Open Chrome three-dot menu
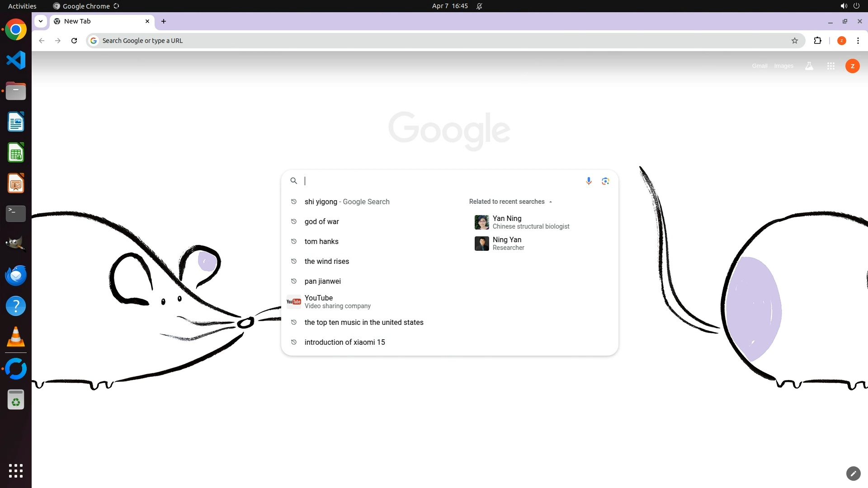This screenshot has width=868, height=488. [858, 41]
